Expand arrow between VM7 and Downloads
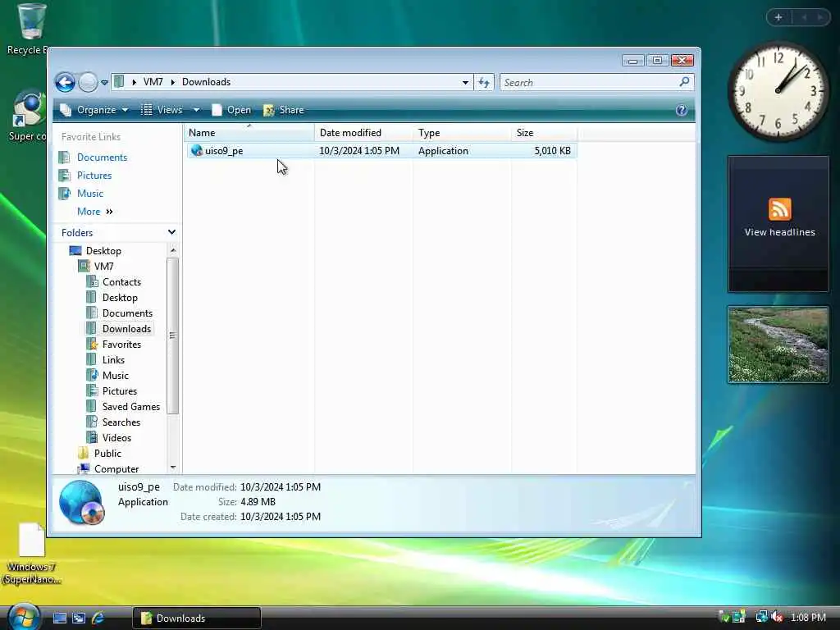Screen dimensions: 840x630 (173, 82)
